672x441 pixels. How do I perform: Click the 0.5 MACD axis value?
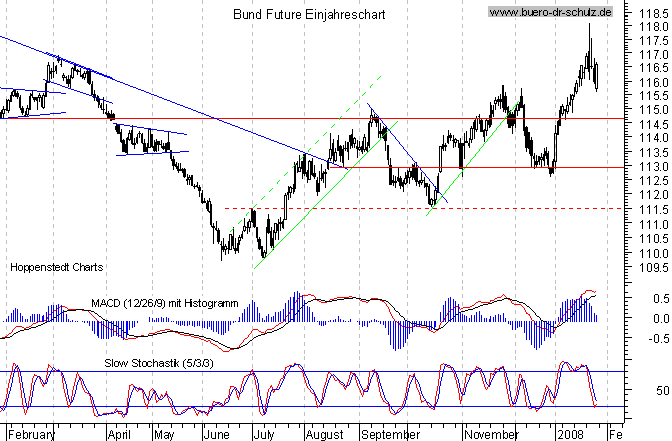661,299
